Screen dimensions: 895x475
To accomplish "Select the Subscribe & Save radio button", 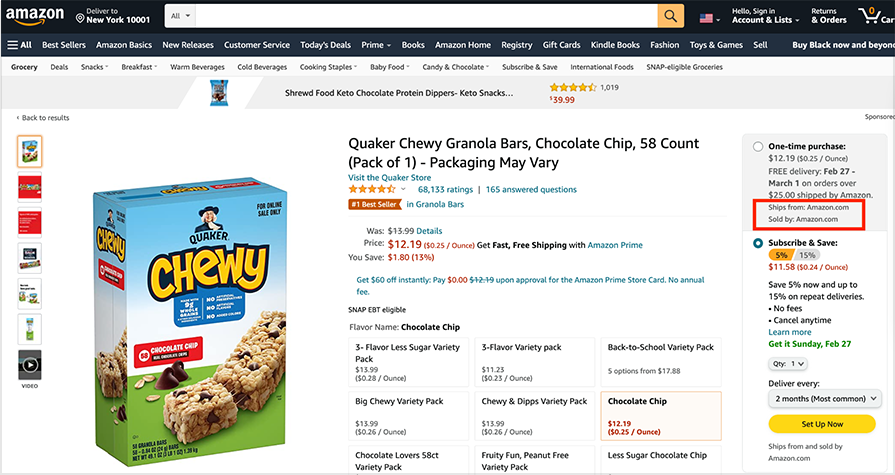I will pos(758,242).
